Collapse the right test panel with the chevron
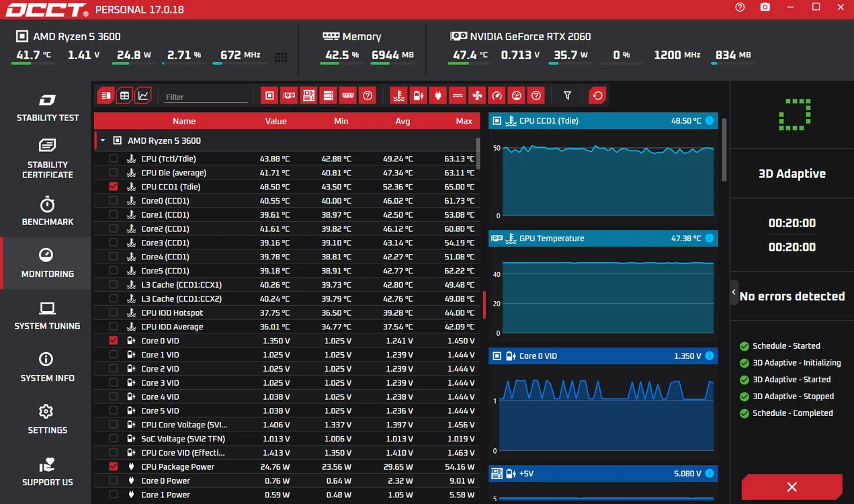Image resolution: width=854 pixels, height=504 pixels. click(x=734, y=292)
